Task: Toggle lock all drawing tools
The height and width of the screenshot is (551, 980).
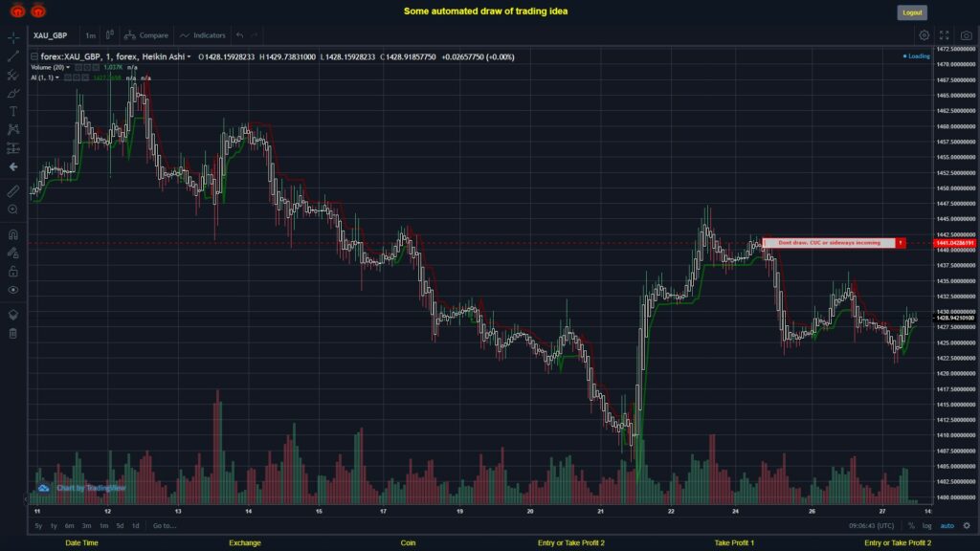Action: 13,271
